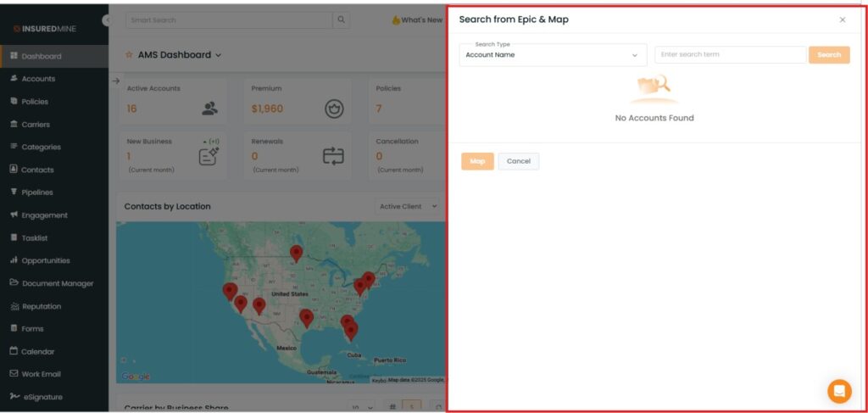Click the Cancel button
This screenshot has width=868, height=413.
point(519,161)
